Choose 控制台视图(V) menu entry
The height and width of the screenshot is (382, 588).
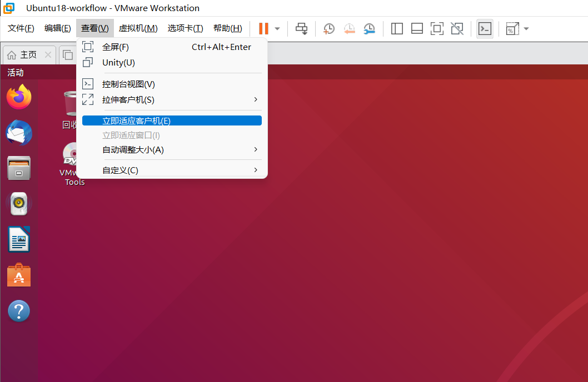(x=172, y=84)
